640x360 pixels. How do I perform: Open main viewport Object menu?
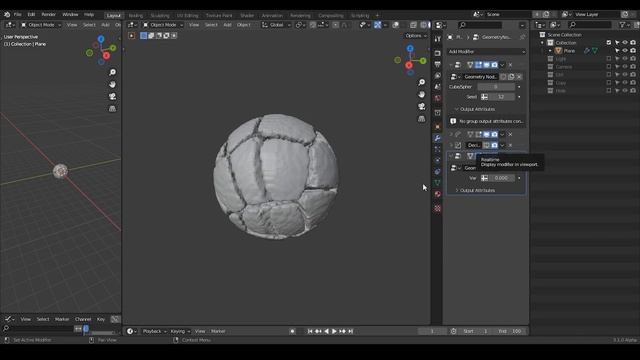pyautogui.click(x=244, y=25)
